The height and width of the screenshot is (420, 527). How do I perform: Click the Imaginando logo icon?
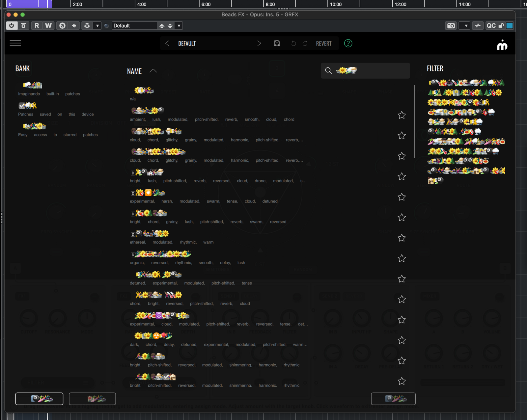click(x=502, y=45)
